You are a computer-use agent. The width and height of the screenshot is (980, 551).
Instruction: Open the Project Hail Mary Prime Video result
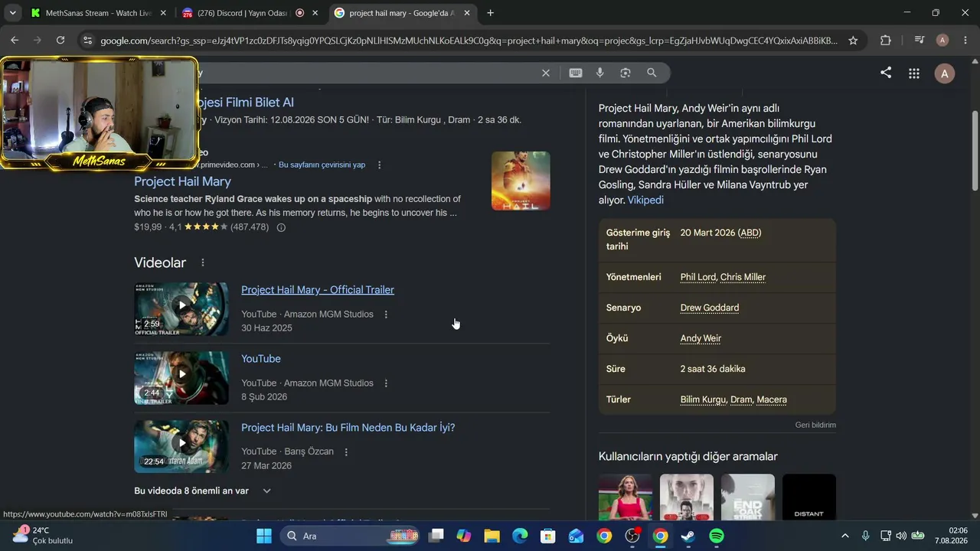point(182,181)
